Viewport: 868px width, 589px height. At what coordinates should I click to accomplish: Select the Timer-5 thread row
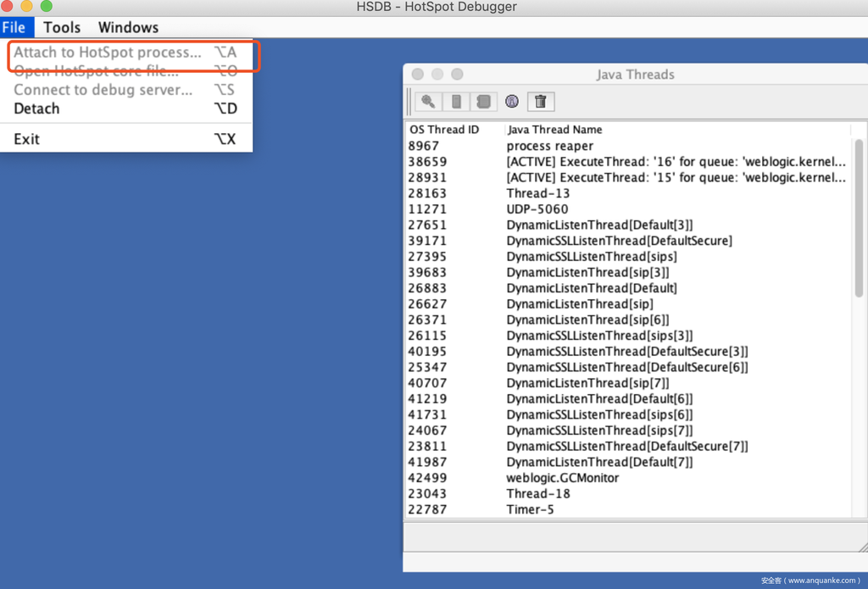(x=628, y=509)
